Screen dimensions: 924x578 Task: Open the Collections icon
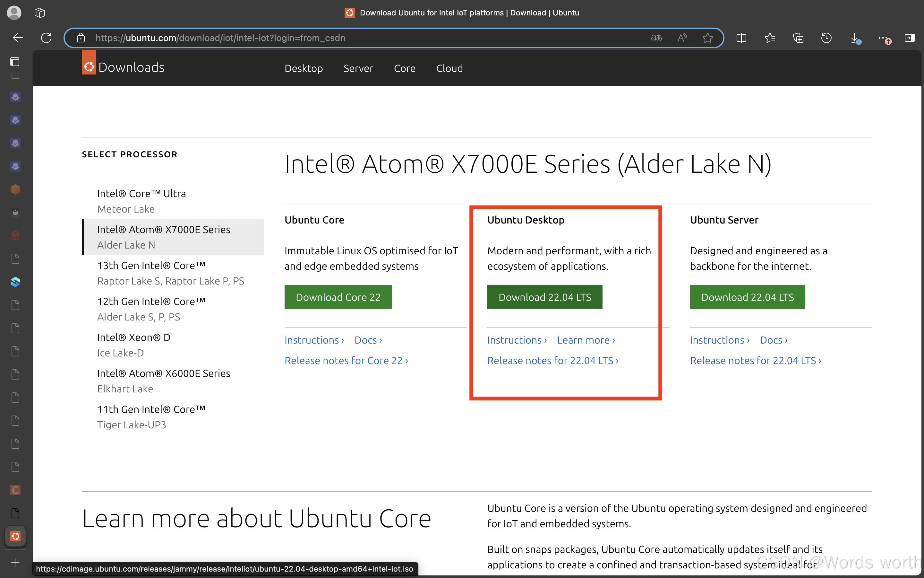pyautogui.click(x=798, y=38)
